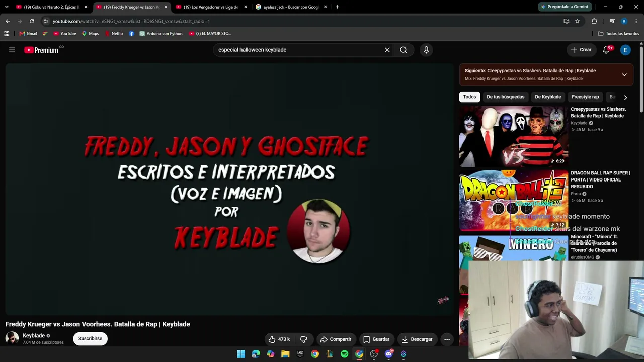Clear the YouTube search box text
The width and height of the screenshot is (644, 362).
[387, 50]
